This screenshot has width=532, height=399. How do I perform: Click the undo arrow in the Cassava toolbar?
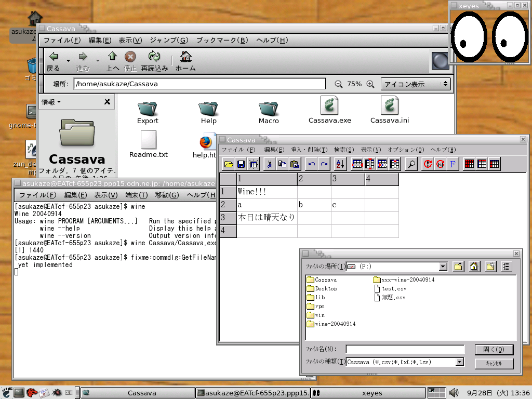[x=312, y=164]
